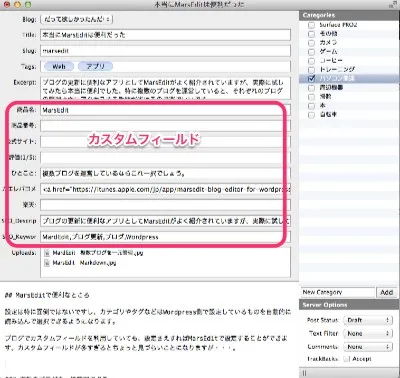Click the Categories panel header
Screen dimensions: 400x378
pos(349,15)
